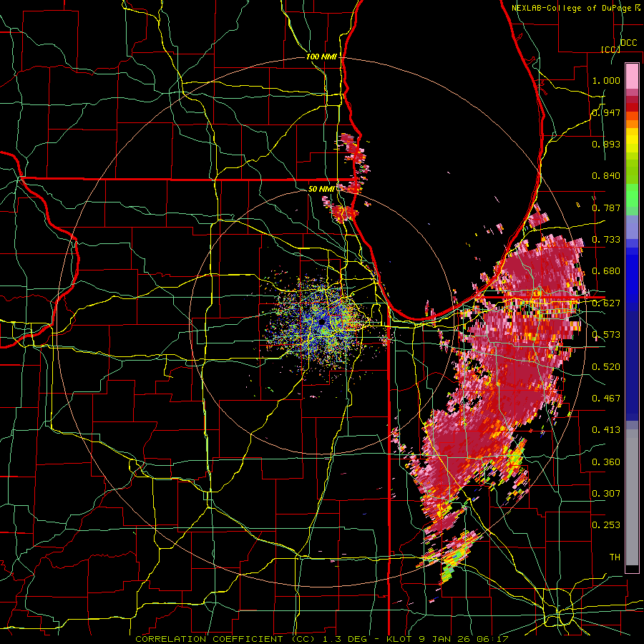This screenshot has height=644, width=644.
Task: Click the 50 NMI range ring label
Action: (x=321, y=189)
